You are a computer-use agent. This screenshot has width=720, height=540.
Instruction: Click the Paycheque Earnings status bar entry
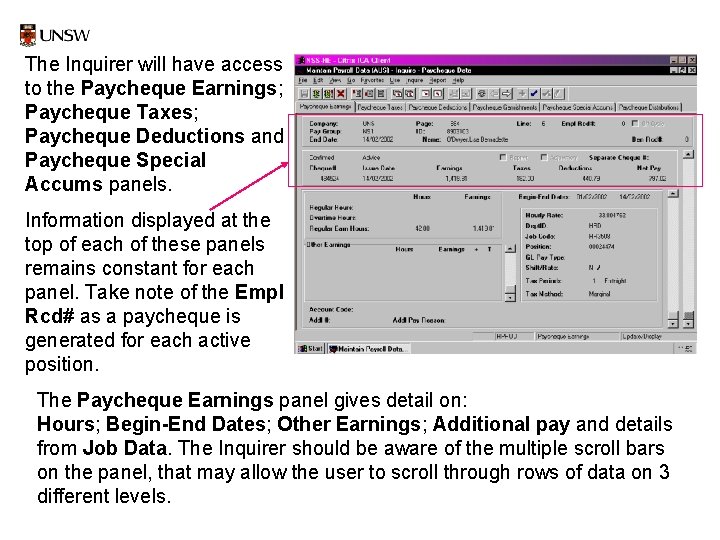pyautogui.click(x=577, y=337)
